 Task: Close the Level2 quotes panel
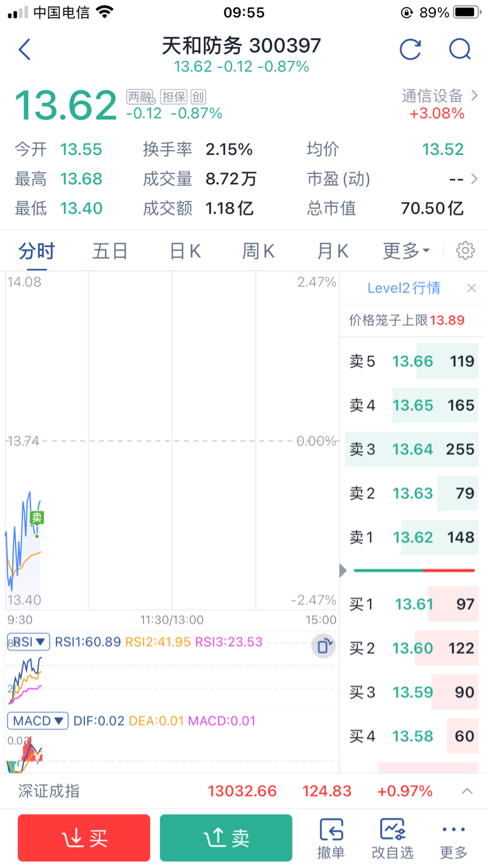tap(471, 288)
